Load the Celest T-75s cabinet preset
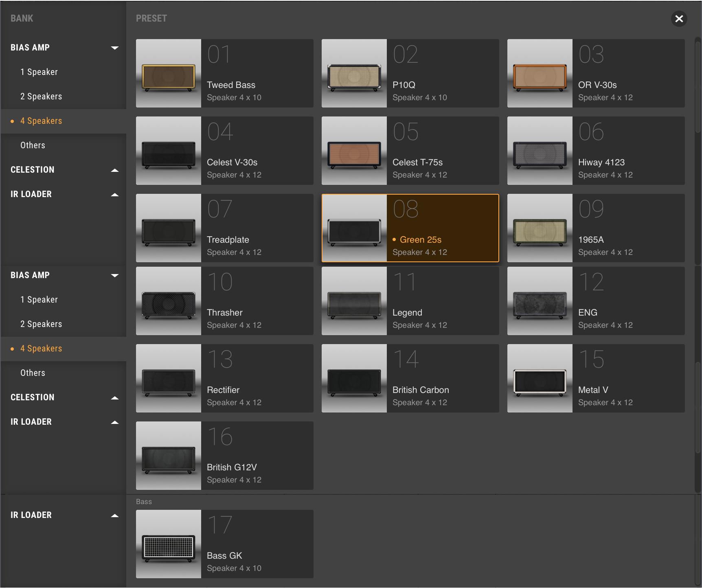This screenshot has height=588, width=702. (x=410, y=151)
